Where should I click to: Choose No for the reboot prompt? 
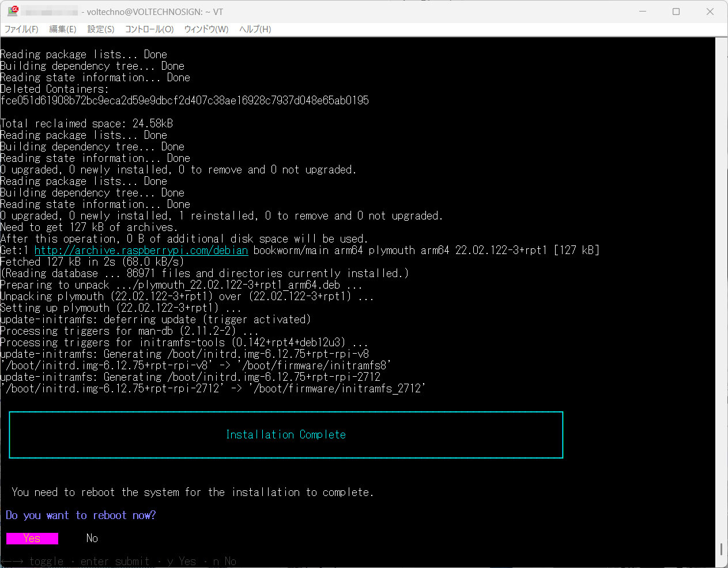(92, 539)
